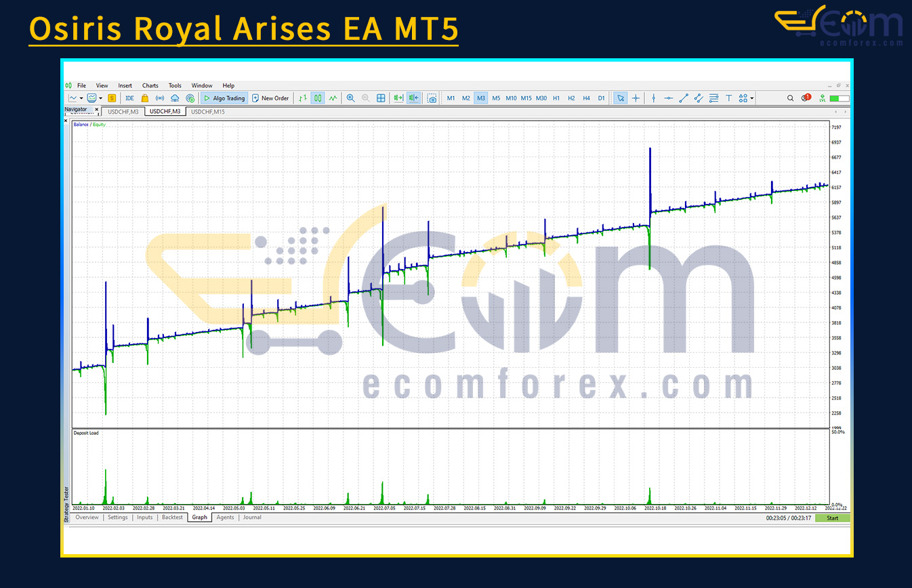The image size is (912, 588).
Task: Click the green Start button
Action: 832,518
